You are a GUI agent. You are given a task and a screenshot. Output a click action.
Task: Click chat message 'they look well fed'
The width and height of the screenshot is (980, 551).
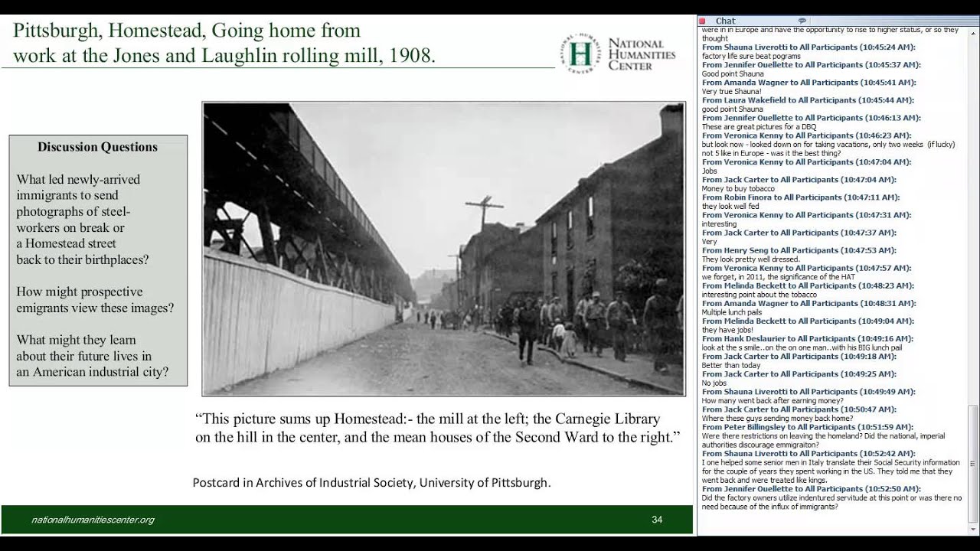(732, 206)
